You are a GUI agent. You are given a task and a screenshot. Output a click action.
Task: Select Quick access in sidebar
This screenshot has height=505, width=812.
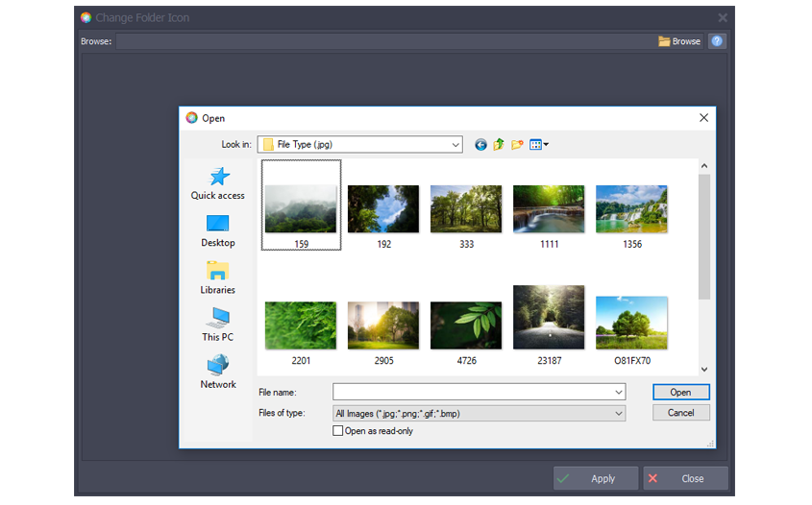[x=218, y=182]
